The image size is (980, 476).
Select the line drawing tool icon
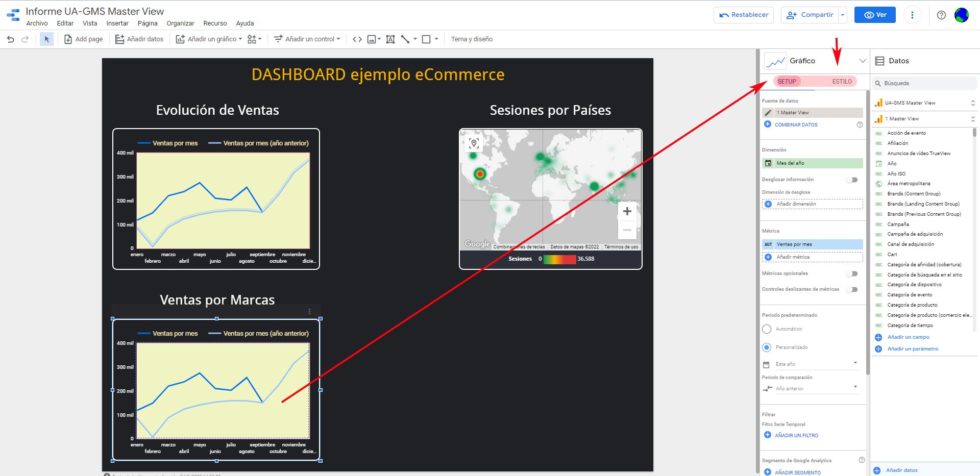pyautogui.click(x=405, y=39)
